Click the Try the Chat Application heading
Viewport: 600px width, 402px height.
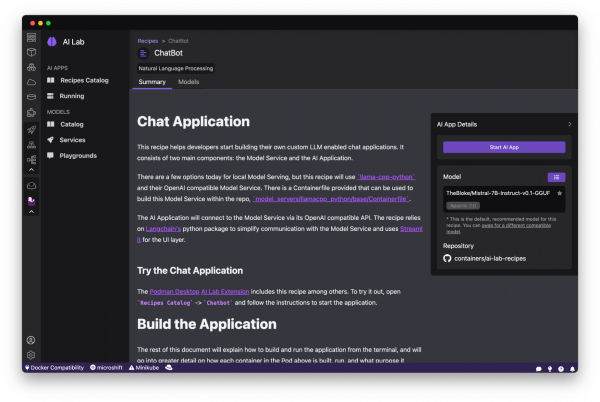click(190, 271)
